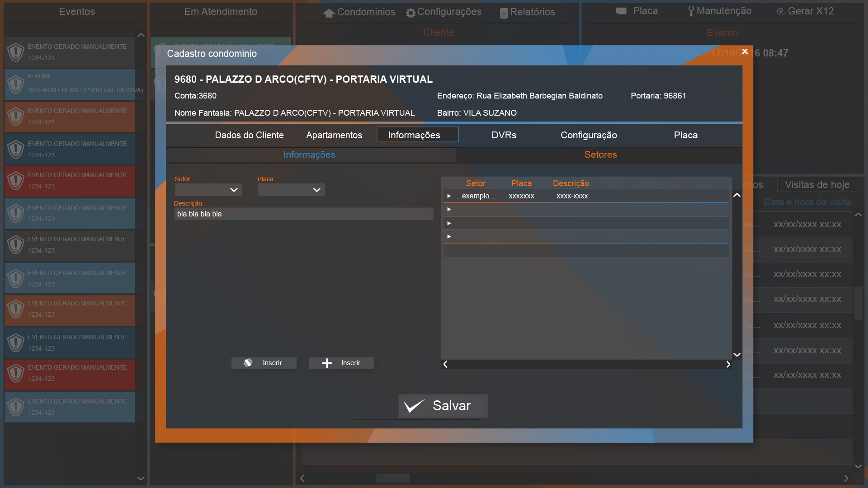
Task: Click down arrow of visits list
Action: coord(858,466)
